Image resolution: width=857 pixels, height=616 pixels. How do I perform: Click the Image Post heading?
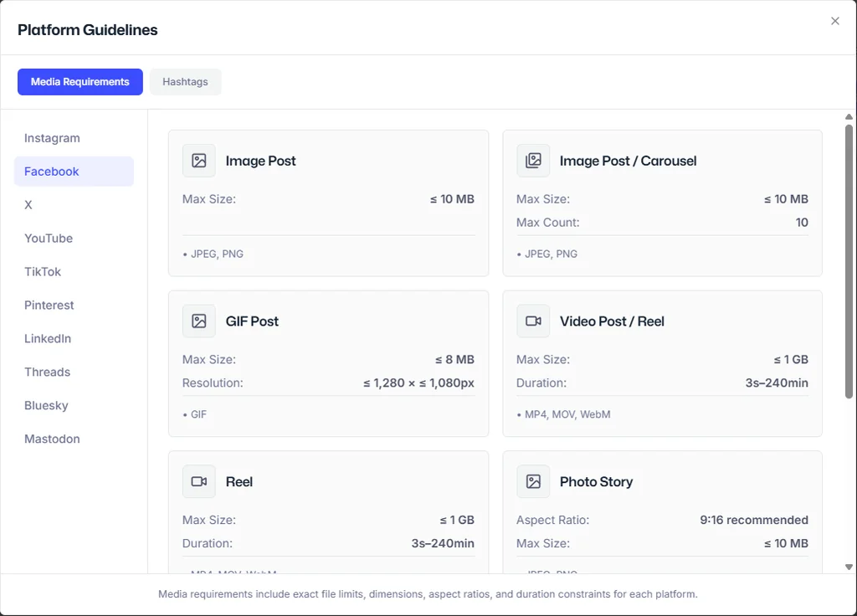click(261, 161)
